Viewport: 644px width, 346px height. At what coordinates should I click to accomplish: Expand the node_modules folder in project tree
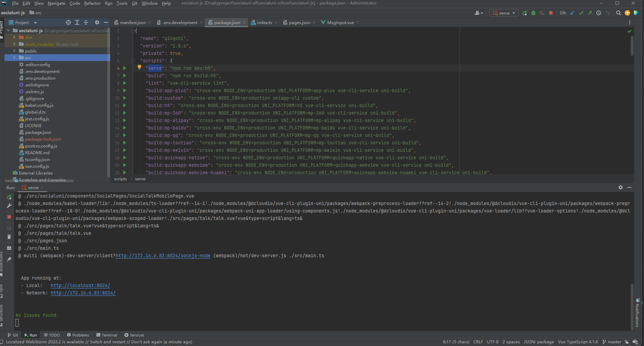point(14,44)
